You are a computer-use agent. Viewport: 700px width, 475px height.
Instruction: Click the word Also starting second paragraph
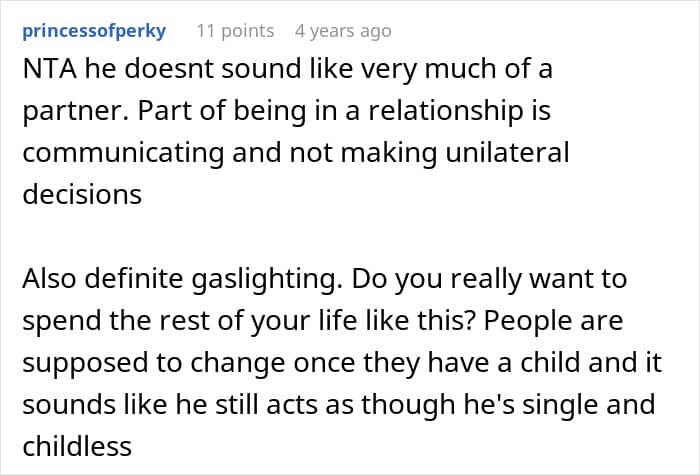tap(49, 279)
